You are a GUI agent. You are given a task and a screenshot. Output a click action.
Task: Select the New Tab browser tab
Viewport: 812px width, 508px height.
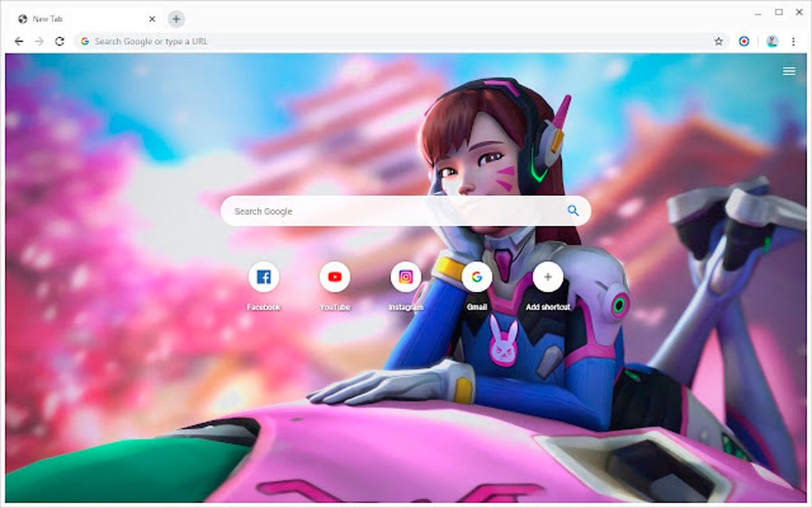click(x=49, y=19)
